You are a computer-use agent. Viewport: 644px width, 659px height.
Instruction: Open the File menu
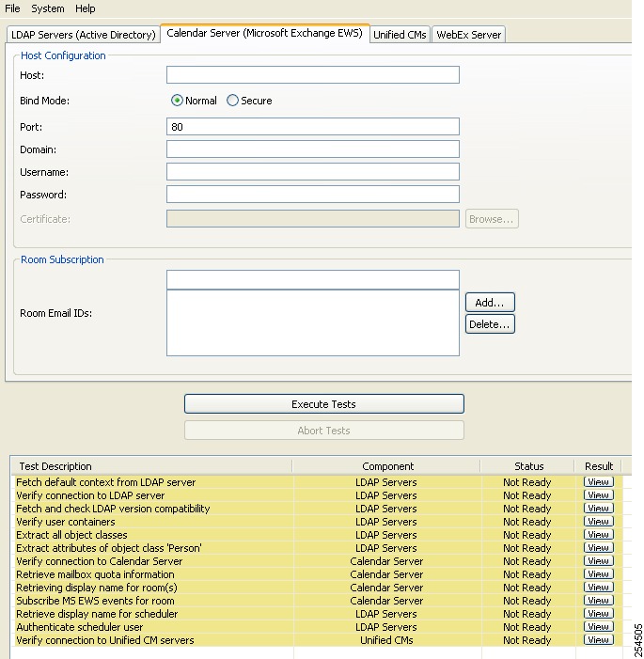[12, 8]
